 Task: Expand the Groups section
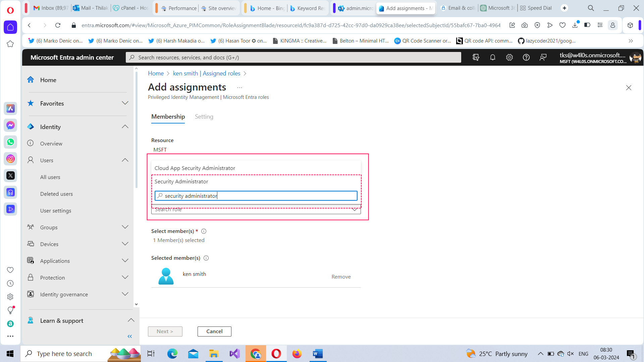[x=125, y=227]
